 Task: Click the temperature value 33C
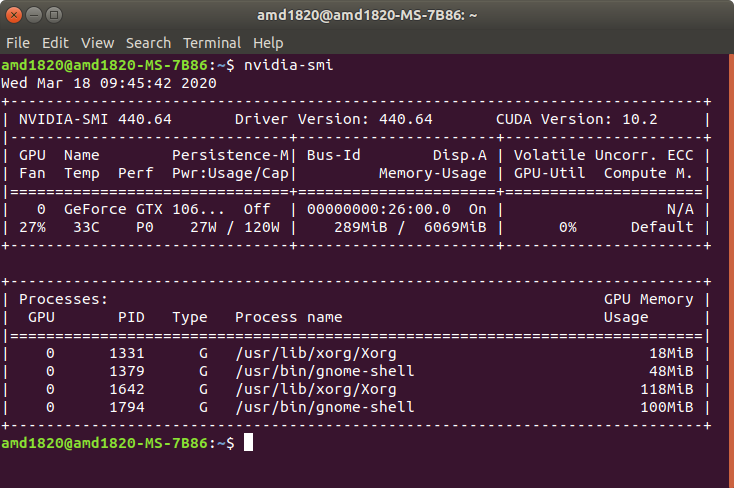click(x=86, y=227)
